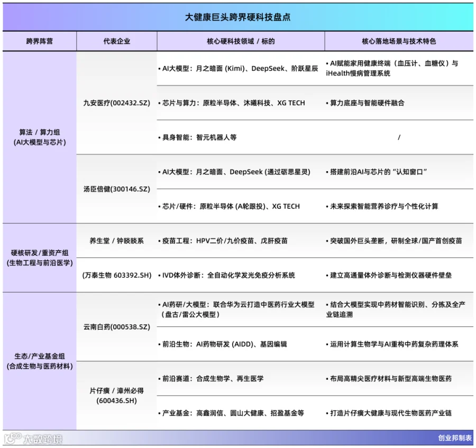Click company cell 养生堂 / 钟睒睒系
The height and width of the screenshot is (448, 476).
[x=116, y=241]
